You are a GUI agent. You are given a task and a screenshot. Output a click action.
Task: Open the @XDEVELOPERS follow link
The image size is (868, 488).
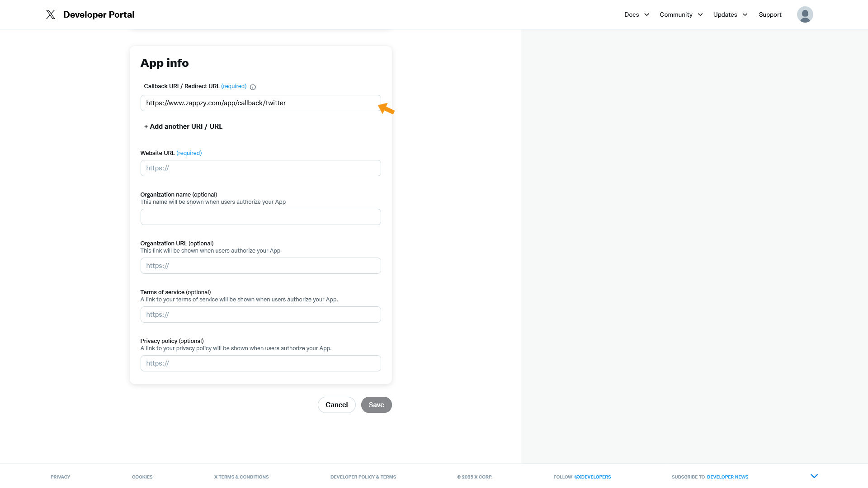pos(592,477)
